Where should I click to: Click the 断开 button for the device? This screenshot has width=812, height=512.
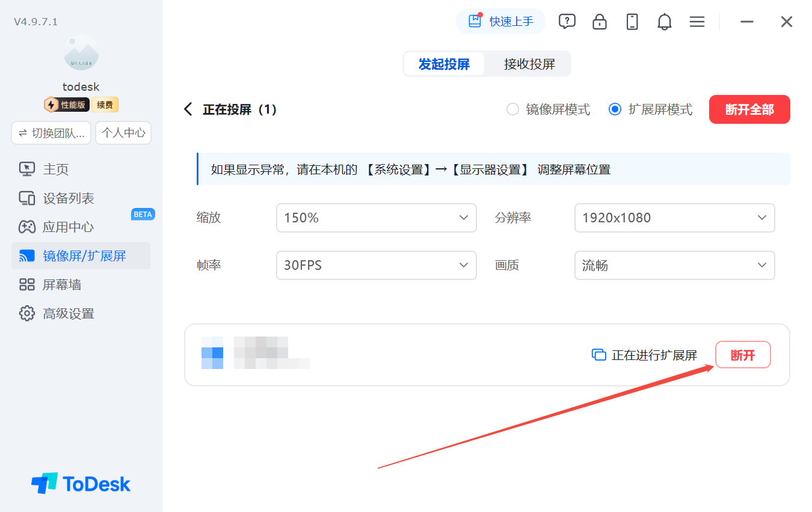point(743,355)
